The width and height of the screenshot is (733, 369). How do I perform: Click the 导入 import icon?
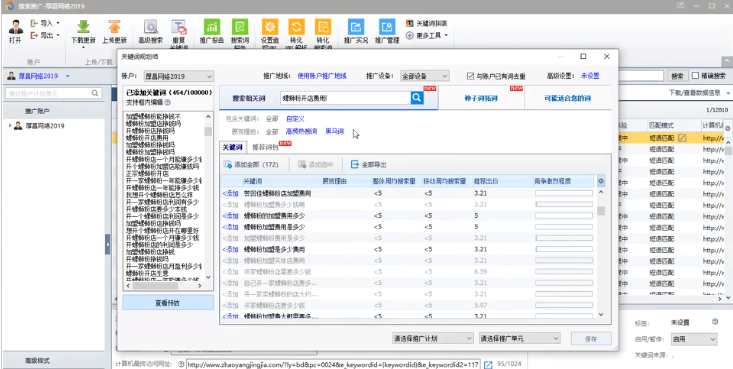click(34, 23)
